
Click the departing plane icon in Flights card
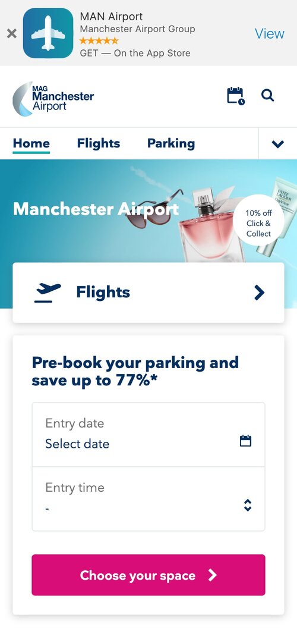click(48, 293)
